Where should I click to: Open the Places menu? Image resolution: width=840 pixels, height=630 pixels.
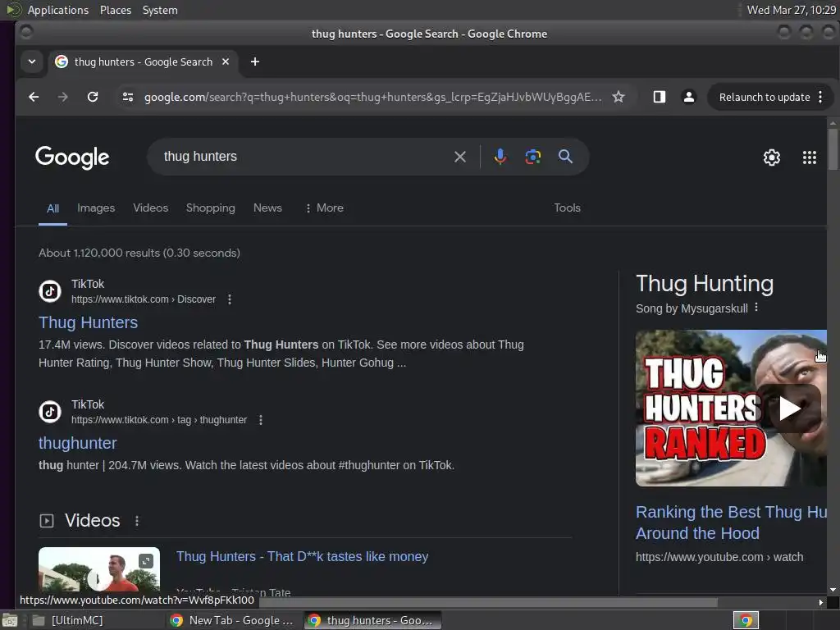coord(115,10)
